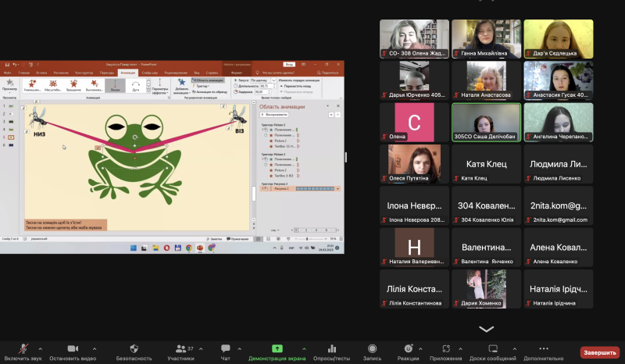Select slide 1 thumbnail
The height and width of the screenshot is (364, 625).
click(x=11, y=106)
